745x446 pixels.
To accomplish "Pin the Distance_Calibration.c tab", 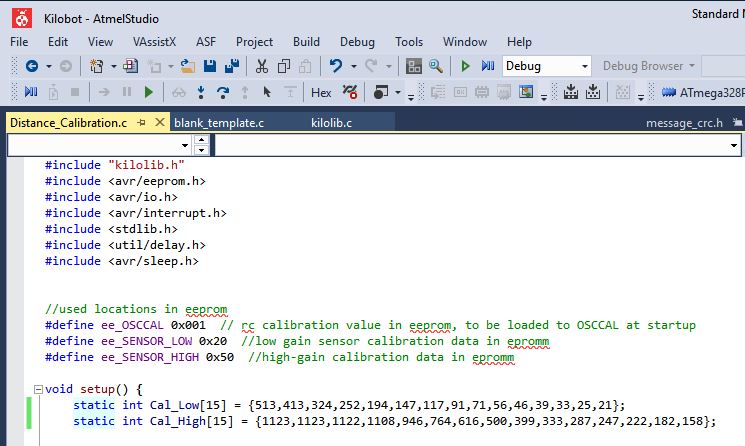I will tap(141, 123).
